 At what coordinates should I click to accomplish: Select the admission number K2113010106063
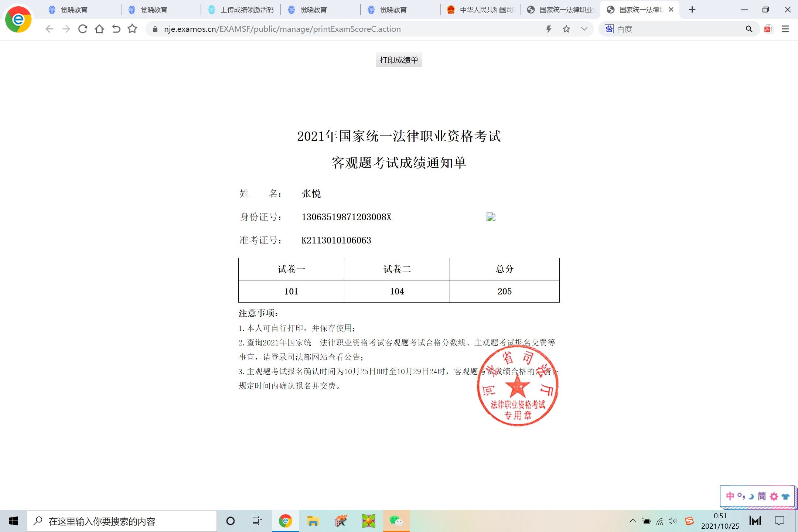336,240
